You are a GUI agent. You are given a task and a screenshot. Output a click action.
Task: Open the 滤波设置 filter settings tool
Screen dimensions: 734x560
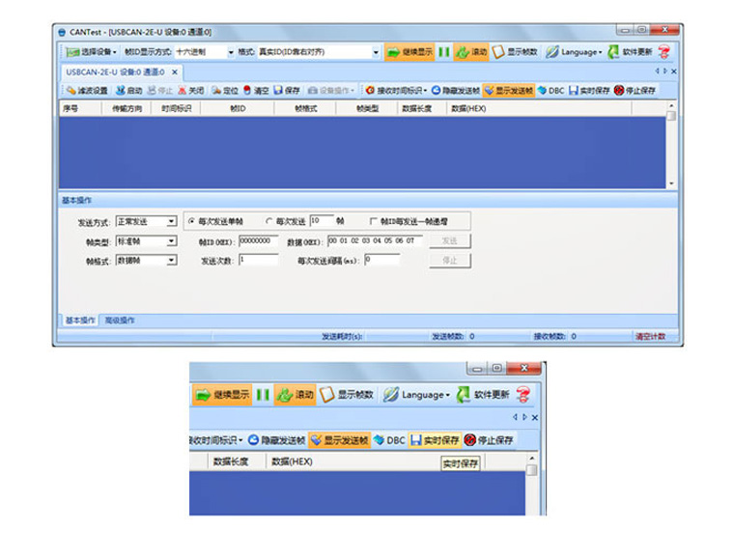pos(87,90)
